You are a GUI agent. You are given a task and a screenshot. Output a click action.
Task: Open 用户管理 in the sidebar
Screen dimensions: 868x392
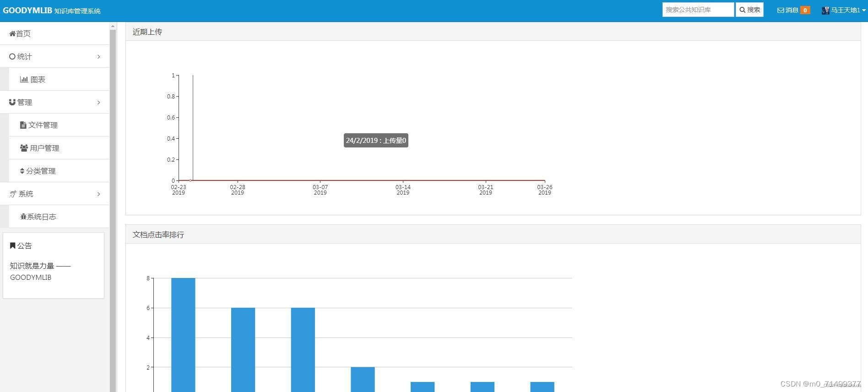pyautogui.click(x=59, y=148)
